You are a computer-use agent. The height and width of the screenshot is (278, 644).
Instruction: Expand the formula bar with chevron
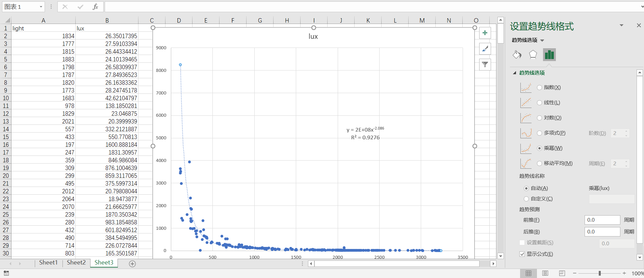click(x=642, y=7)
